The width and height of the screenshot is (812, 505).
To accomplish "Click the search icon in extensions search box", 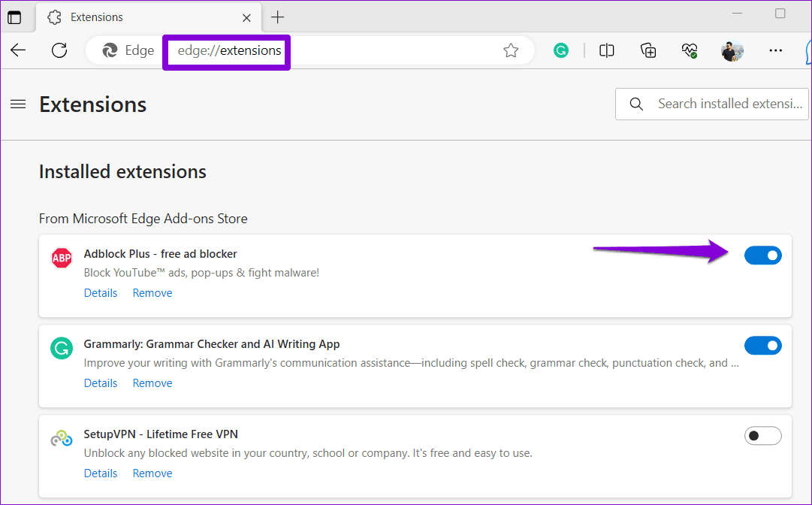I will tap(636, 104).
